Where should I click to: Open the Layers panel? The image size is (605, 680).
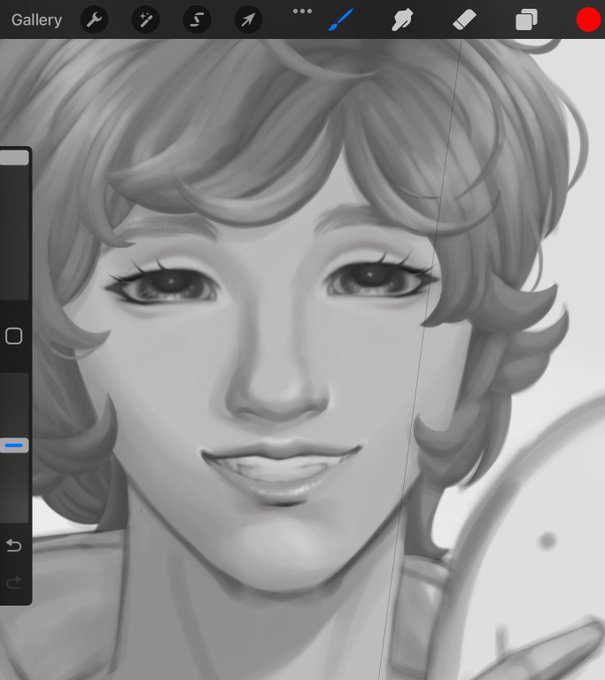(526, 20)
